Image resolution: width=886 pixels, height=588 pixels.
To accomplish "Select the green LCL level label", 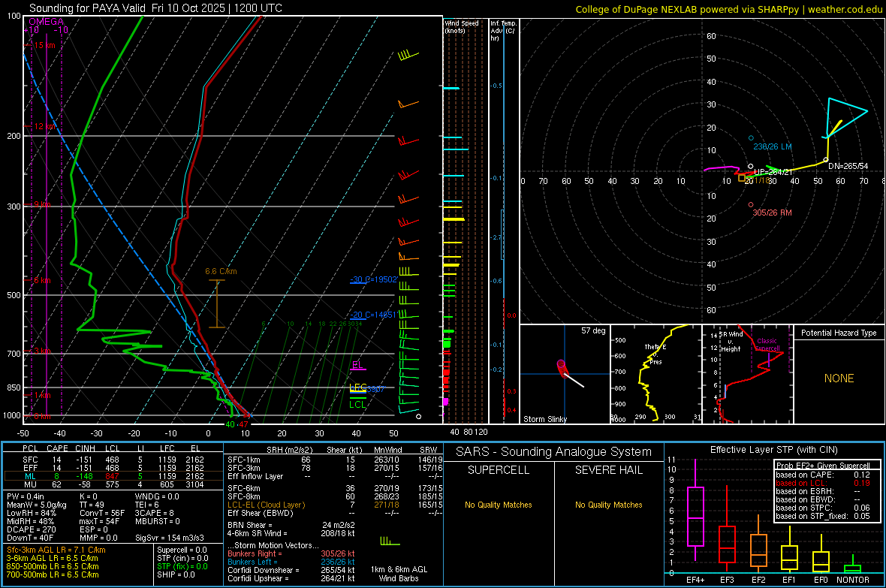I will (x=357, y=404).
